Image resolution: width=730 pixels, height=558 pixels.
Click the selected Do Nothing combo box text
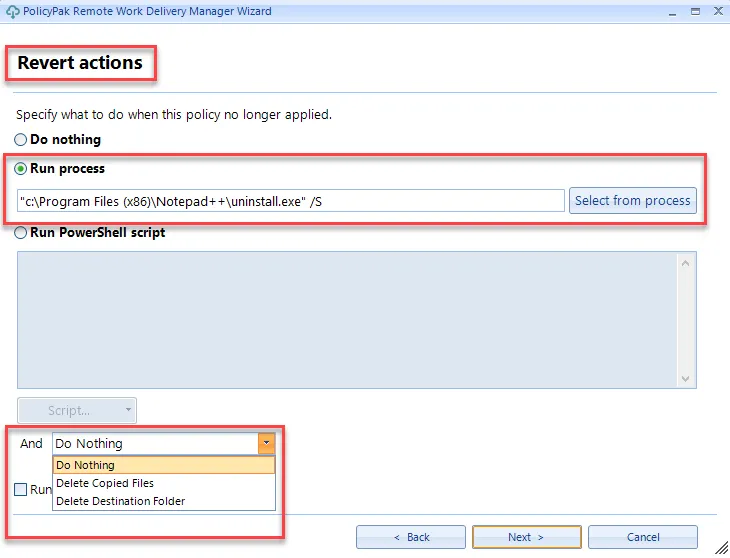pyautogui.click(x=89, y=444)
